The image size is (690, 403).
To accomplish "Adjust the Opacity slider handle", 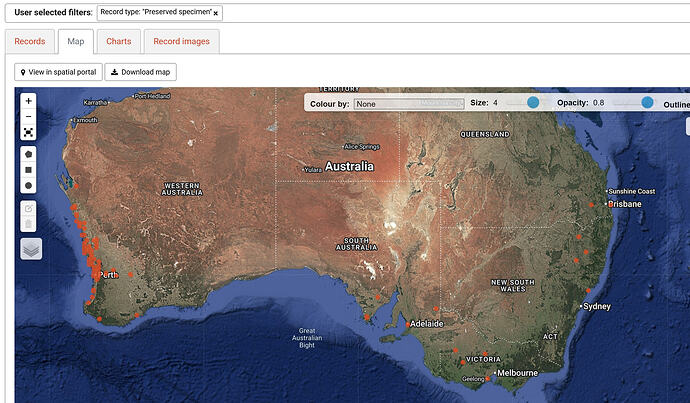I will coord(647,103).
